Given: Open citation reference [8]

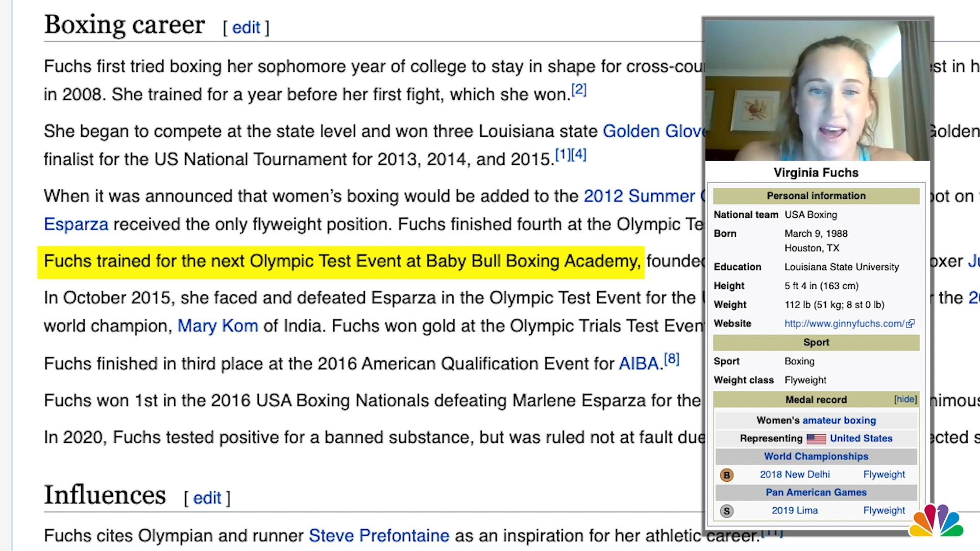Looking at the screenshot, I should pyautogui.click(x=672, y=358).
